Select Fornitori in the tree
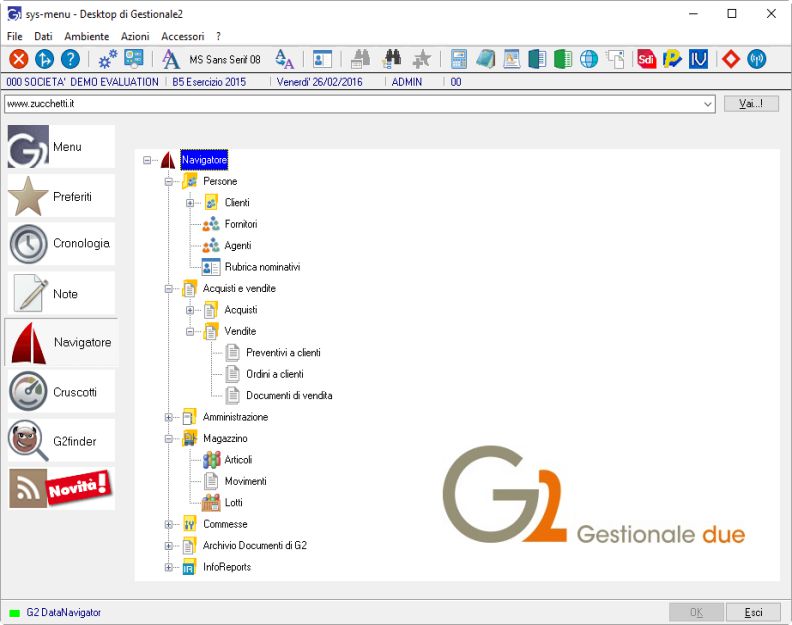 tap(241, 224)
